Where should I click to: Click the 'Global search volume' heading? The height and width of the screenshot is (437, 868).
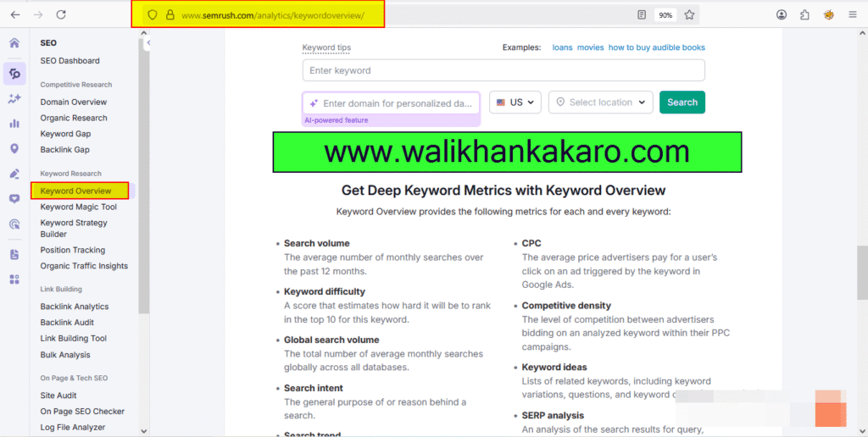pos(331,340)
